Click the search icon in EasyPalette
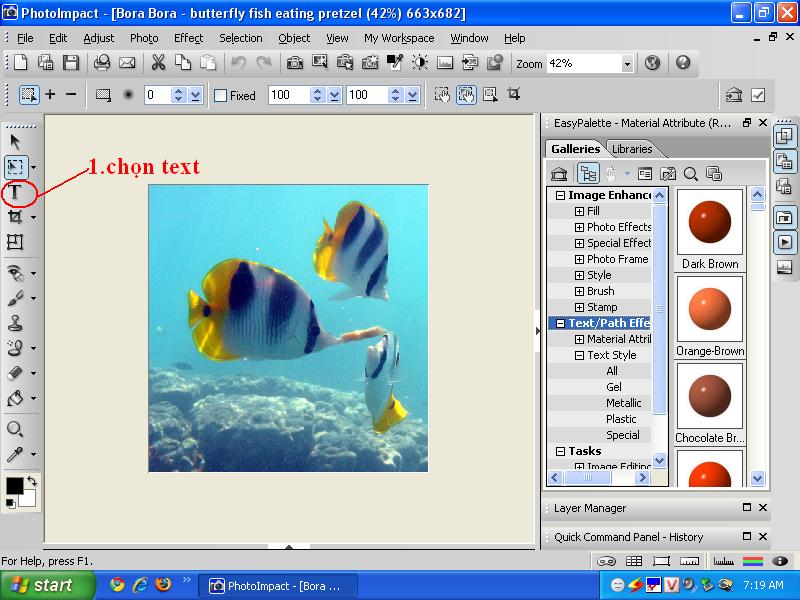This screenshot has height=600, width=800. pyautogui.click(x=691, y=174)
